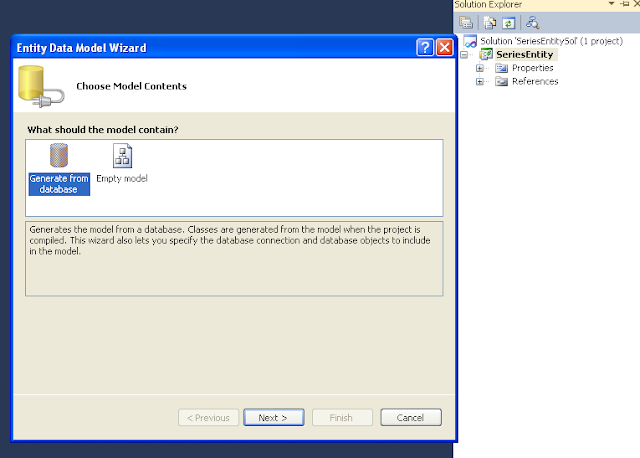640x458 pixels.
Task: Click the Properties folder icon in tree
Action: coord(501,68)
